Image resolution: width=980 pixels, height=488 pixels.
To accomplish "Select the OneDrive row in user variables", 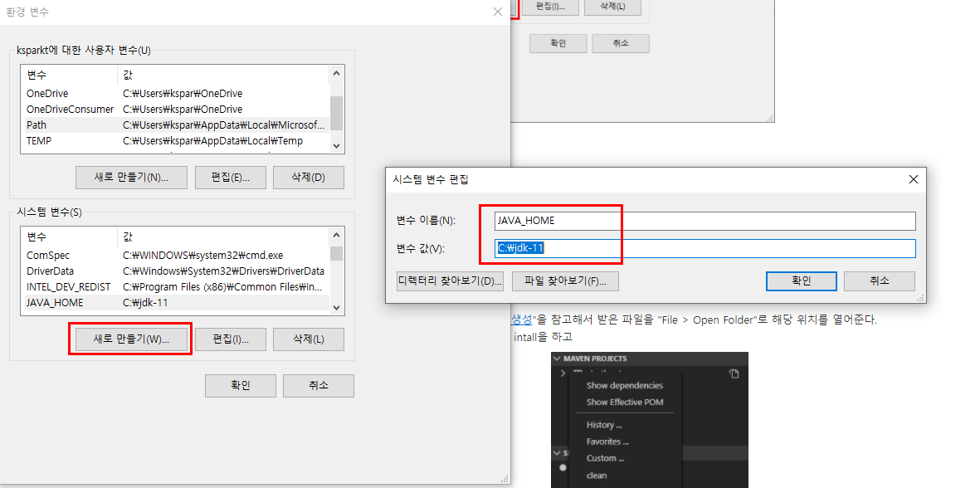I will tap(175, 93).
